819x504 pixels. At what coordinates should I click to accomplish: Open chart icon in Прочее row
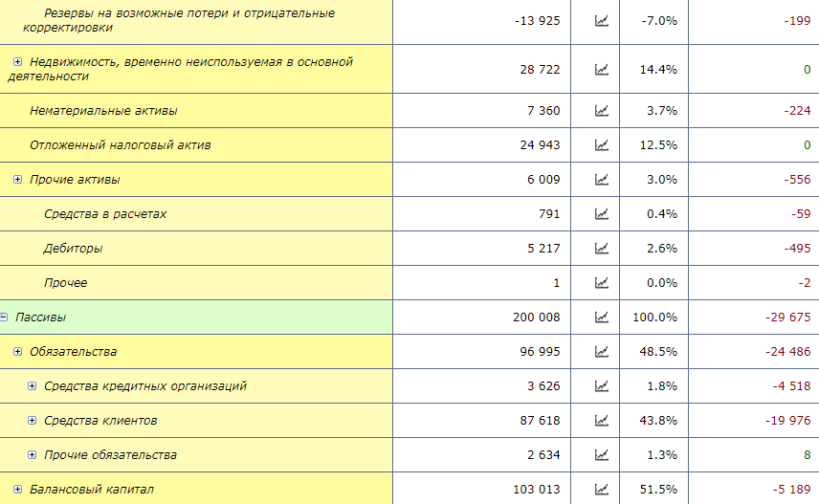[x=601, y=283]
